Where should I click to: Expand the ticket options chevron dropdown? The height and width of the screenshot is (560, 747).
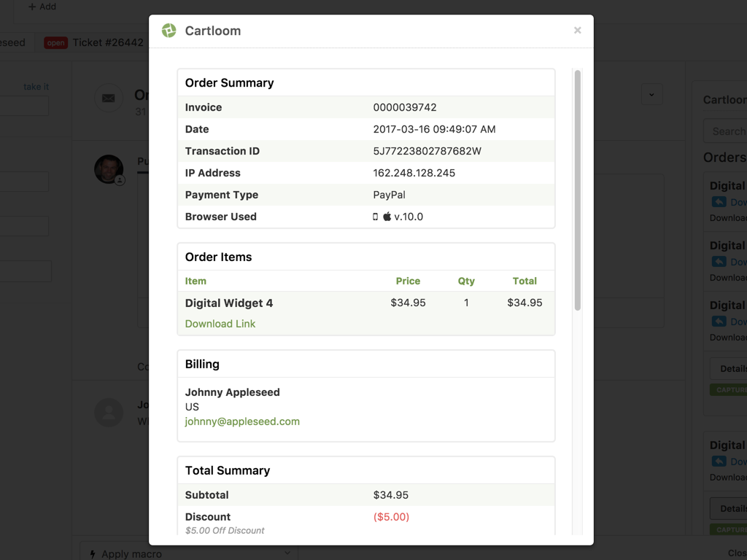coord(651,94)
